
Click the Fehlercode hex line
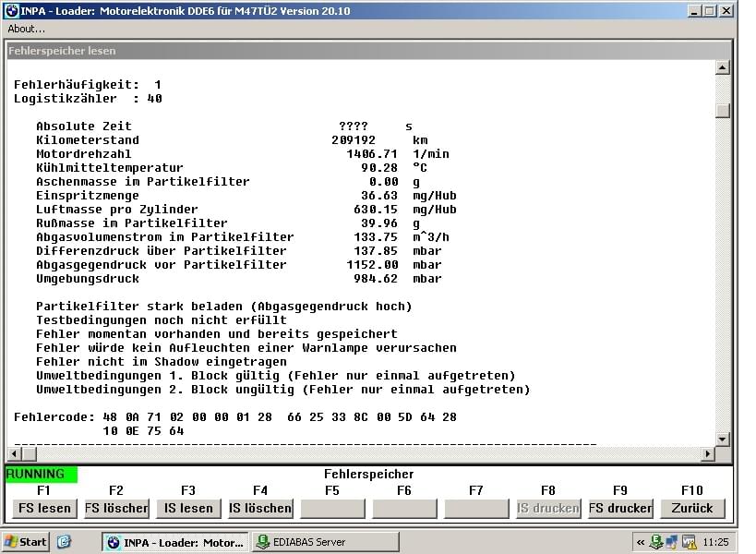pyautogui.click(x=235, y=417)
